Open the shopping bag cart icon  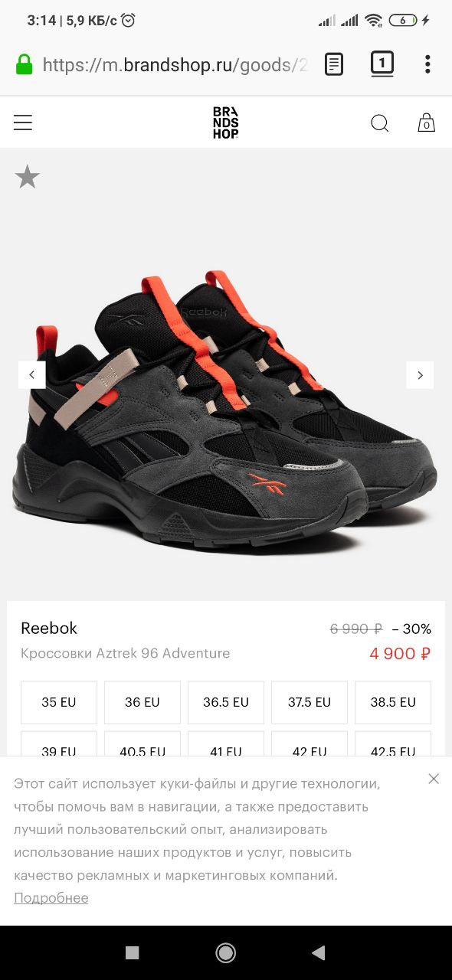(x=427, y=122)
